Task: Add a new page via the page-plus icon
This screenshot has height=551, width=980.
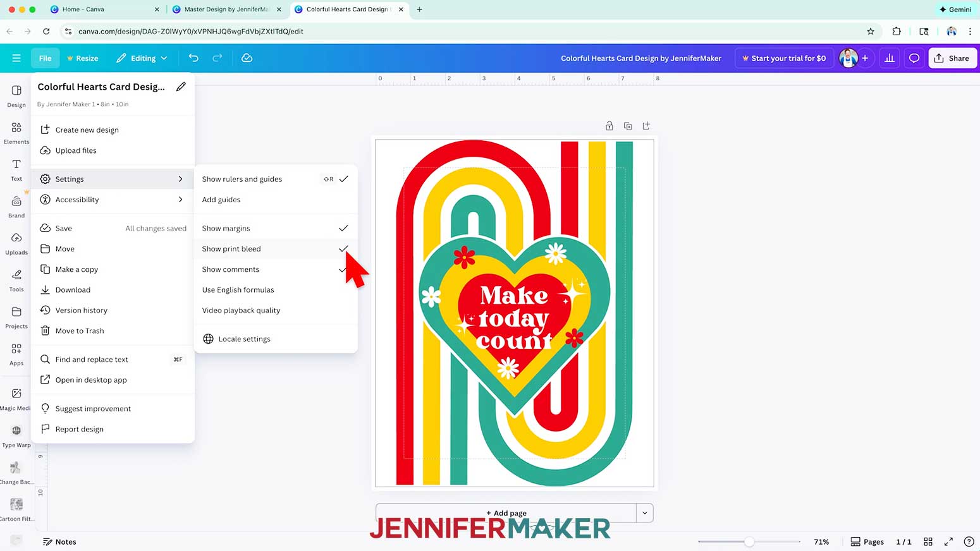Action: tap(646, 126)
